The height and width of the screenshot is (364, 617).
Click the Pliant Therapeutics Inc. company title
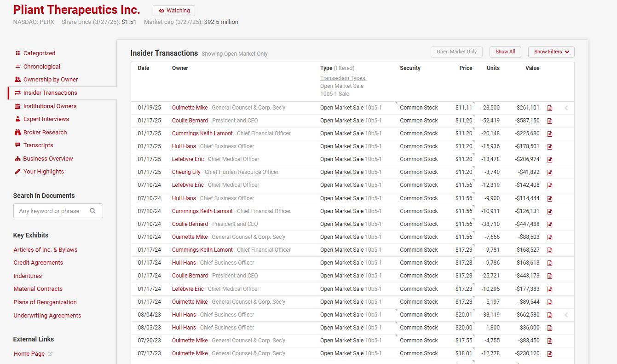click(x=77, y=10)
